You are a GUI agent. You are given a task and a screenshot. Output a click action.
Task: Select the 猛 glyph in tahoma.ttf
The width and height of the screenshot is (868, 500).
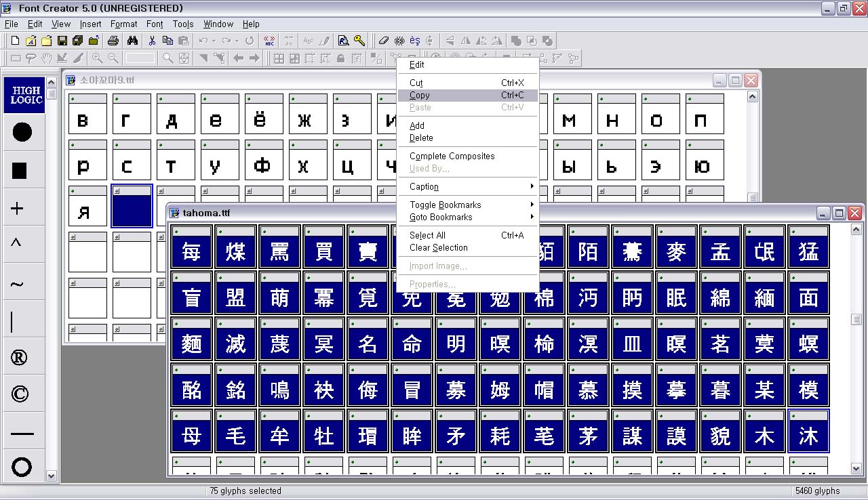click(x=808, y=246)
